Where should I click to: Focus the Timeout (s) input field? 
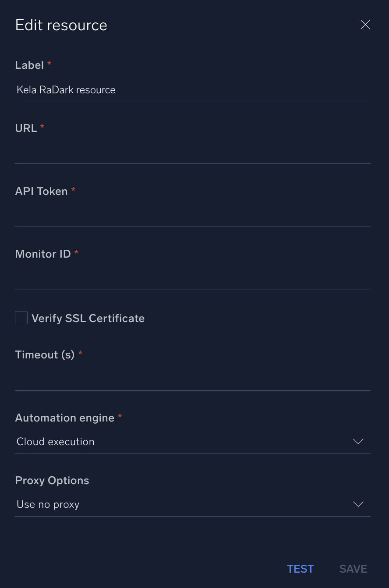coord(193,380)
